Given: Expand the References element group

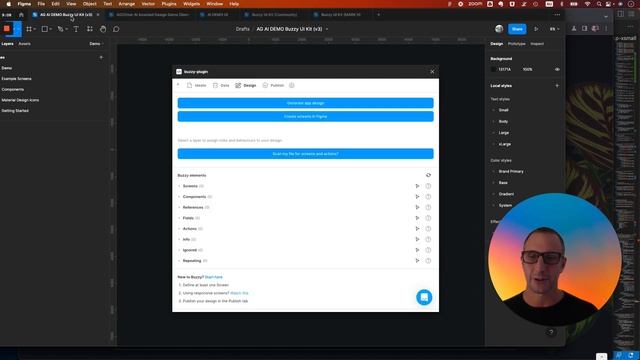Looking at the screenshot, I should [179, 207].
